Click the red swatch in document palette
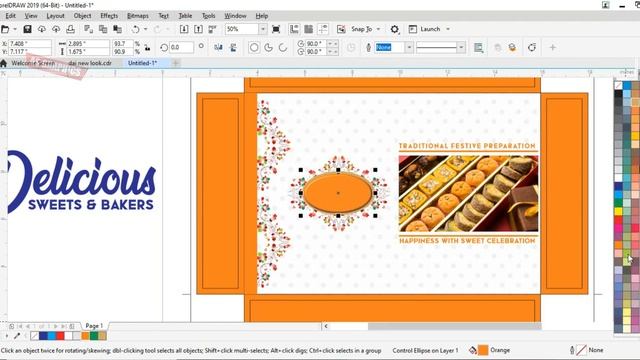The width and height of the screenshot is (640, 360). (60, 336)
